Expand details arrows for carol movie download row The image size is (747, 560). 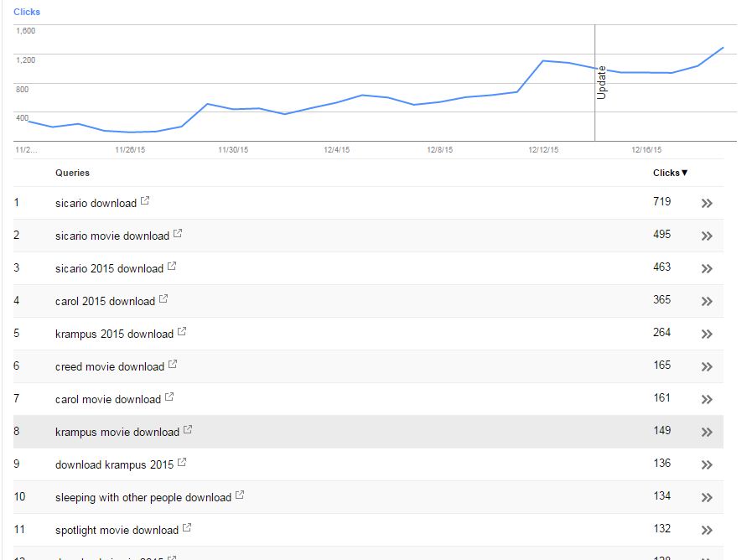click(x=707, y=400)
